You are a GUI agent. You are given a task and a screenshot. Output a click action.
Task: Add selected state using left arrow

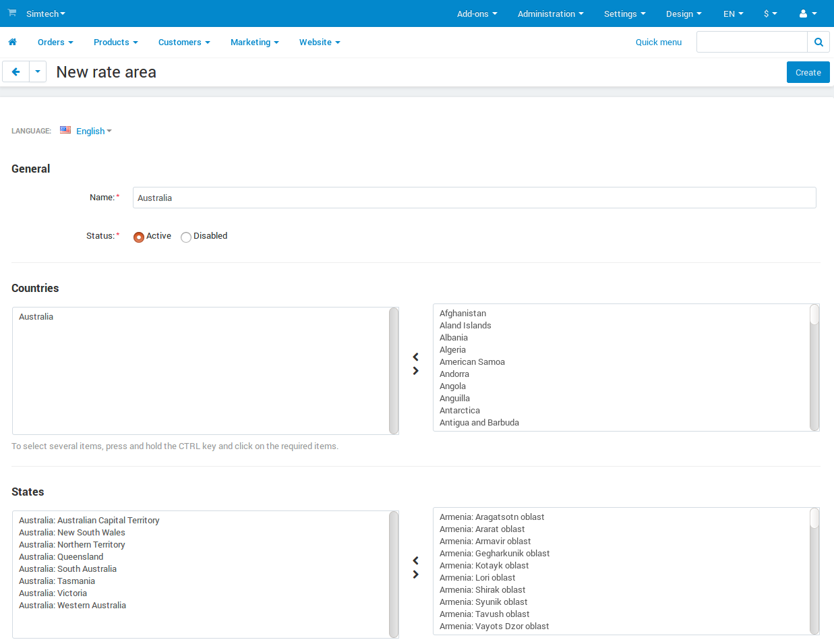pos(416,560)
